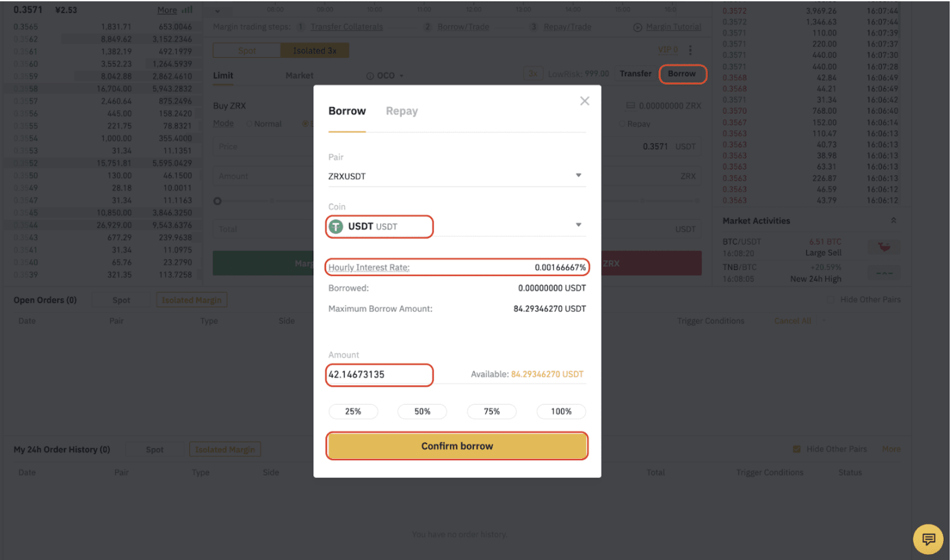The width and height of the screenshot is (951, 560).
Task: Click order book price 0.3565 row
Action: point(103,27)
